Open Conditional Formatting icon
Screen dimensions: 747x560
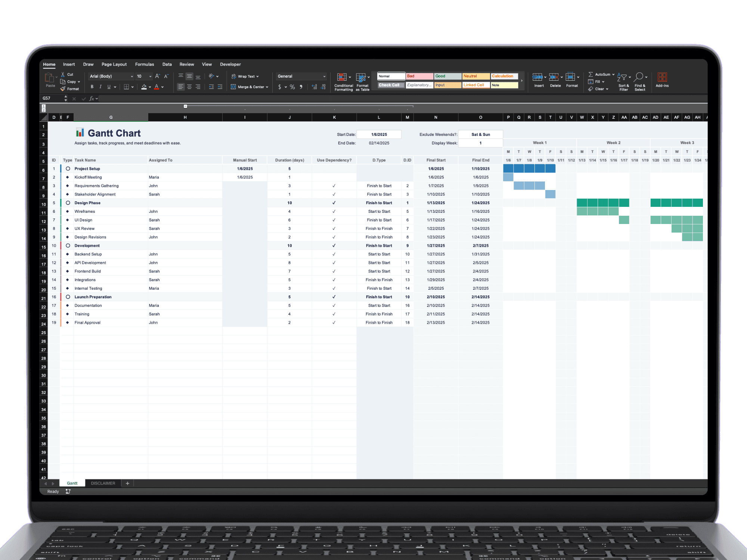tap(342, 77)
